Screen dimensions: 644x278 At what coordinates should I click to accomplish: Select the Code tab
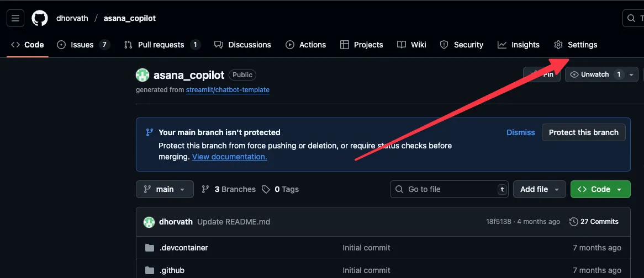(28, 45)
